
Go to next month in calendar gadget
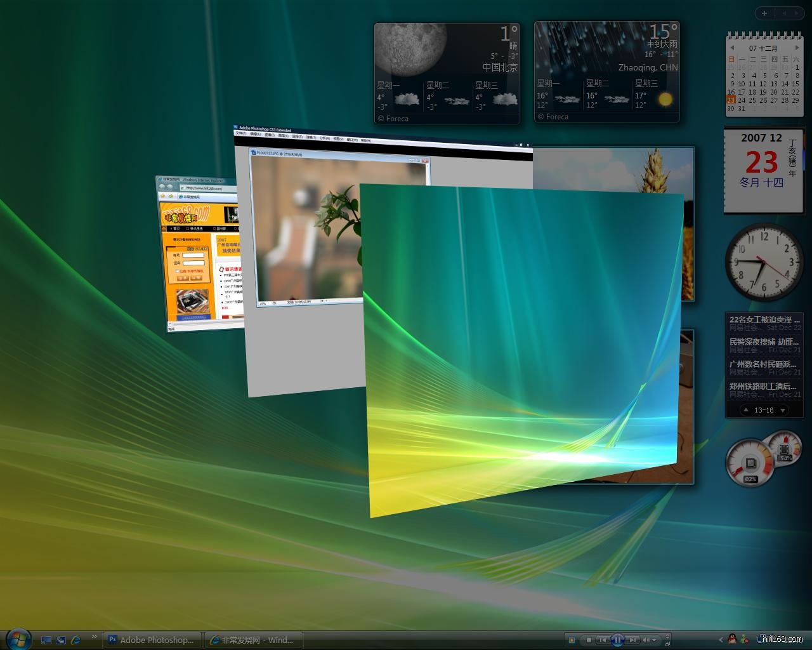tap(796, 48)
